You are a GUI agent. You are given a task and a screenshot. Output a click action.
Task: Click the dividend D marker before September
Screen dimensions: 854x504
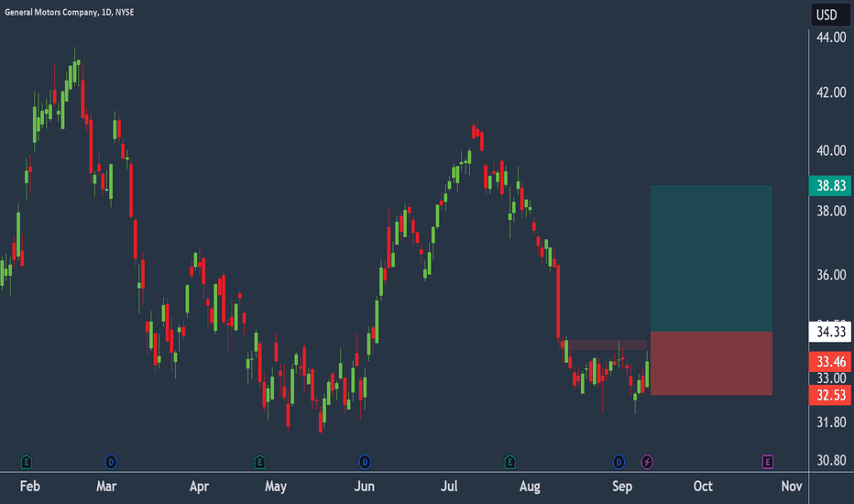[x=619, y=462]
